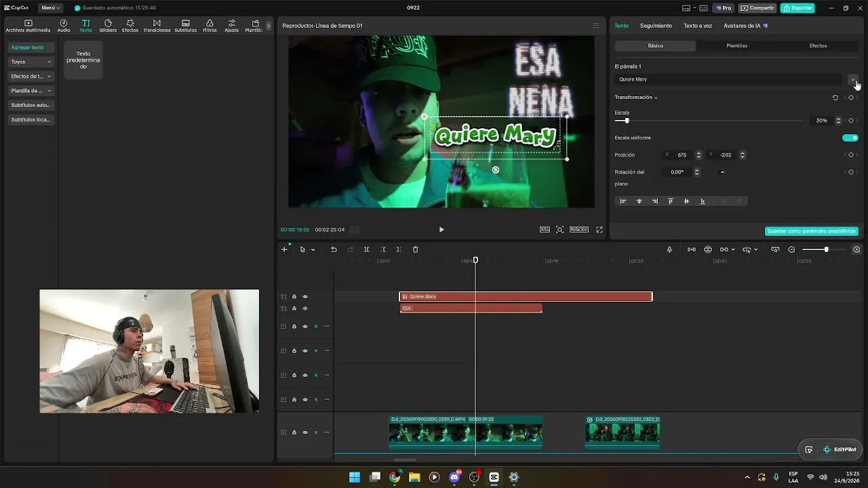Expand the Efectos de texto category

[x=31, y=76]
